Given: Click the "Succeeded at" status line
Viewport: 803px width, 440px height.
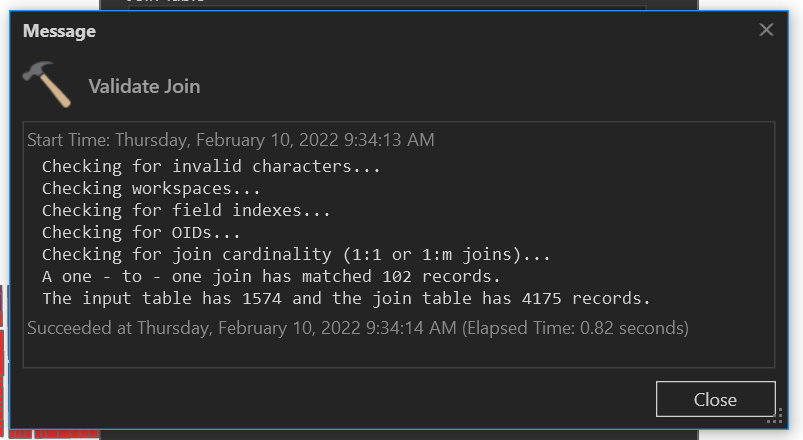Looking at the screenshot, I should click(x=240, y=327).
